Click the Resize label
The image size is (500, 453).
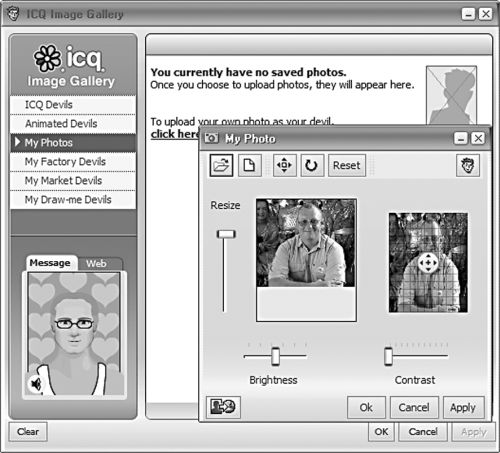pos(225,205)
